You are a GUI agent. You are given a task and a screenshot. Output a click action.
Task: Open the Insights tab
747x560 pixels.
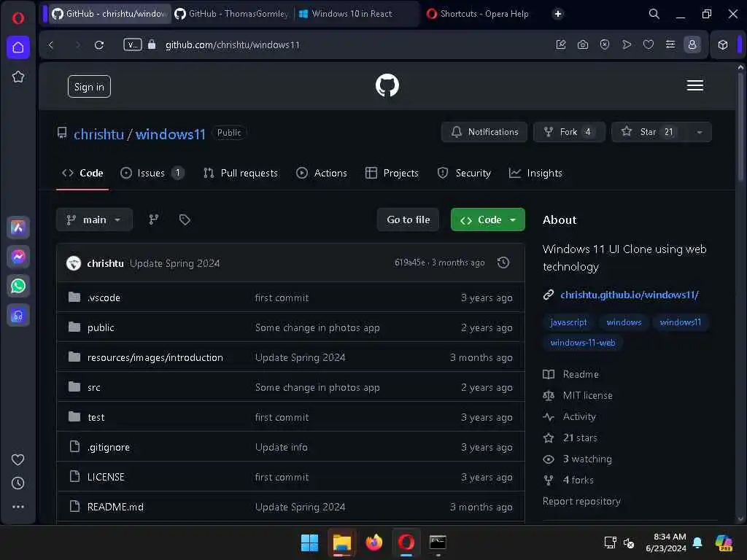535,173
